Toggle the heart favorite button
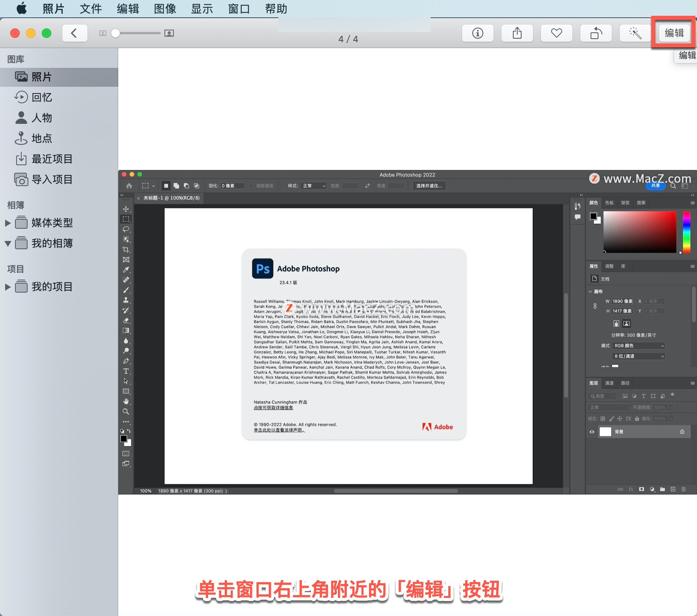The image size is (697, 616). 557,33
